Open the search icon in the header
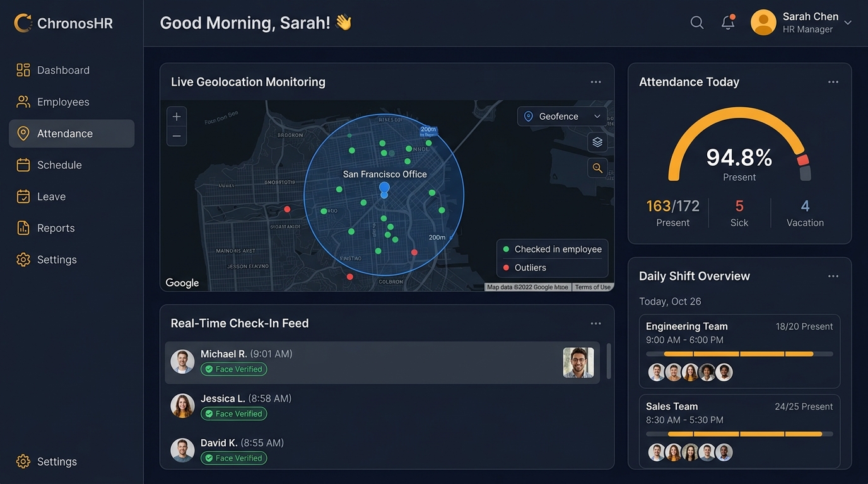Screen dimensions: 868x484 coord(697,23)
